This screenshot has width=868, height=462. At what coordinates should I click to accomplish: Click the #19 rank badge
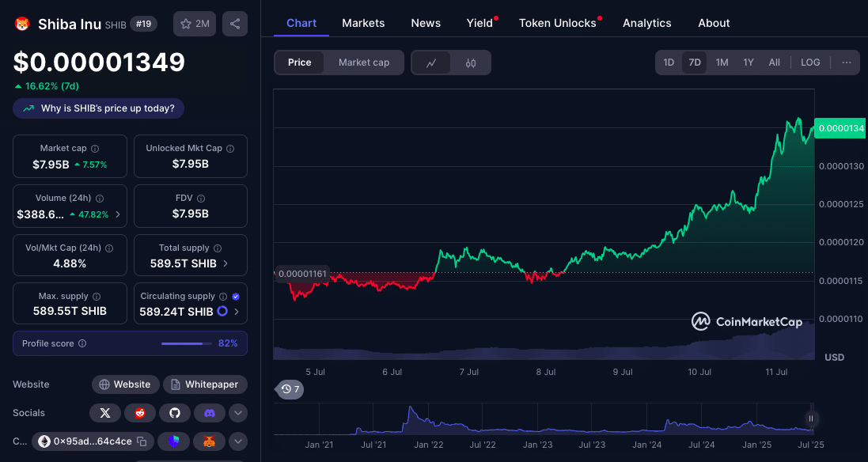click(143, 24)
